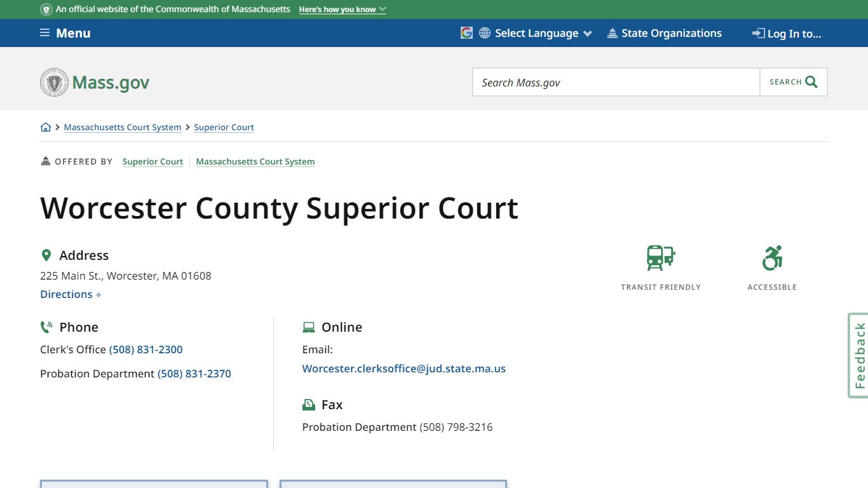Click the 'Phone' section heading

[x=79, y=327]
